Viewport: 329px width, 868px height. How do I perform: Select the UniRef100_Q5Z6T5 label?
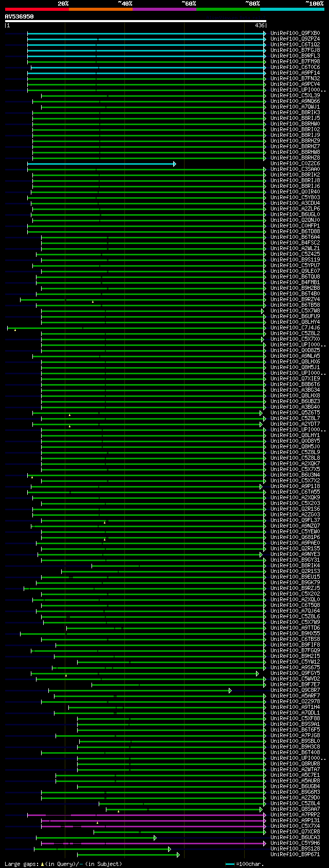[x=295, y=413]
